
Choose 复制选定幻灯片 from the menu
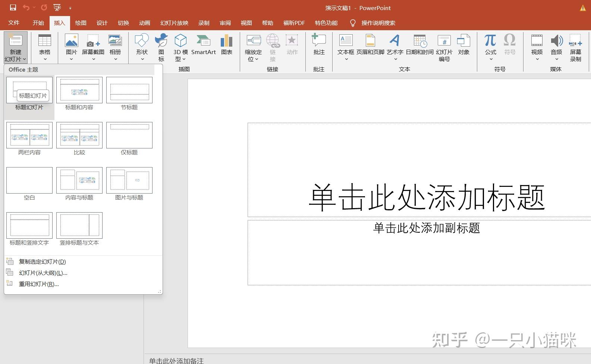pos(42,261)
